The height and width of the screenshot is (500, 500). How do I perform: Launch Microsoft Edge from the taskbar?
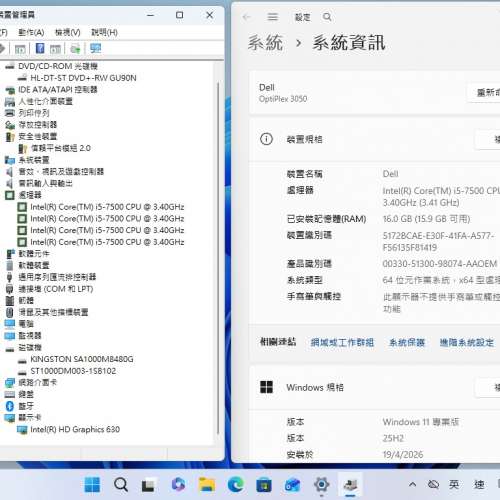point(235,484)
